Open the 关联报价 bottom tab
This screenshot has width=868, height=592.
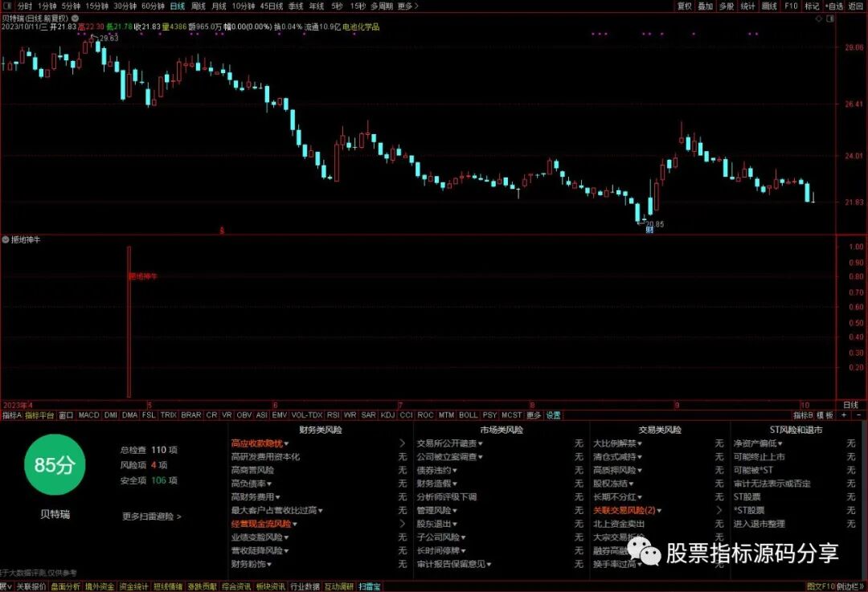31,586
